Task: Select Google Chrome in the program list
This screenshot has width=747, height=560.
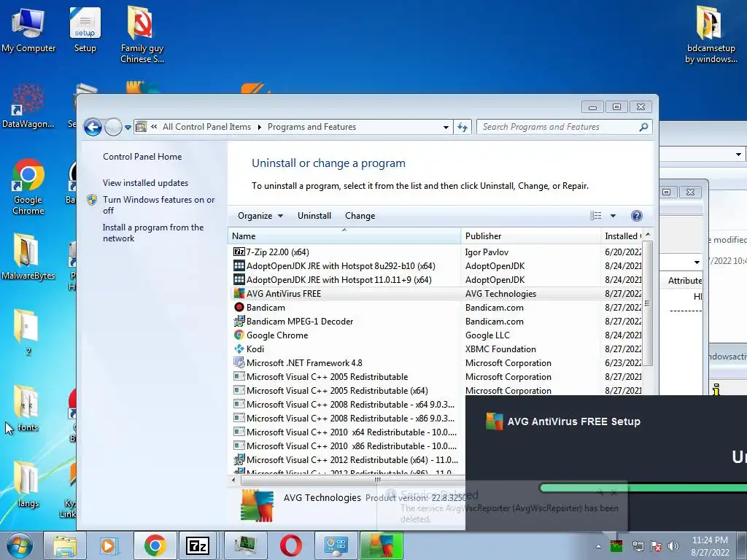Action: point(435,335)
